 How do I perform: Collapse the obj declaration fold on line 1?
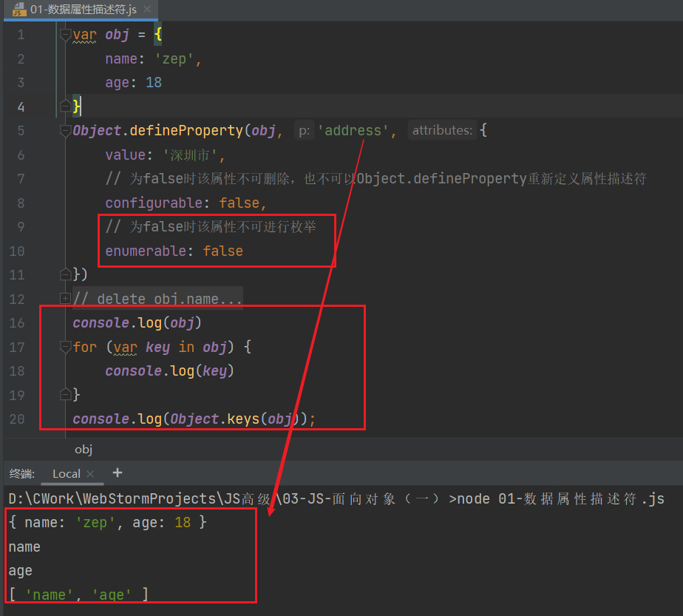[65, 35]
